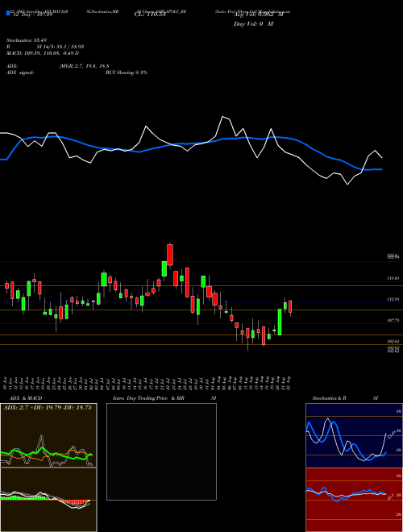Click the 'MACD: 109.59, 110.08, -0.49 D' line
403x532 pixels.
(x=43, y=53)
